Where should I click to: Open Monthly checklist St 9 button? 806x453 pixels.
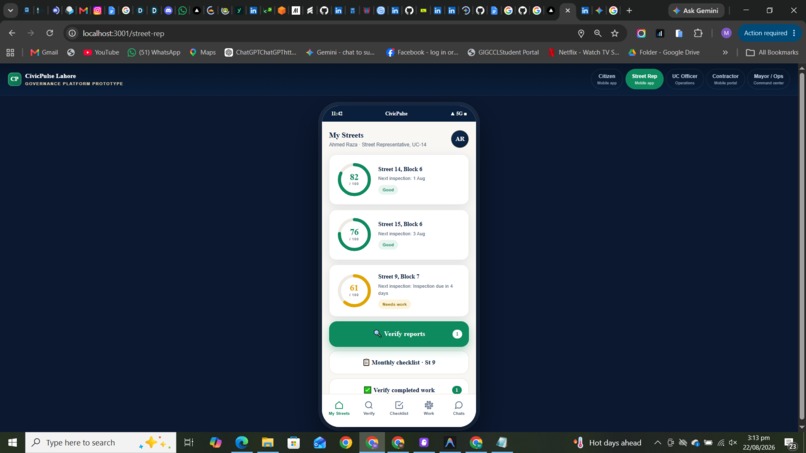point(399,363)
